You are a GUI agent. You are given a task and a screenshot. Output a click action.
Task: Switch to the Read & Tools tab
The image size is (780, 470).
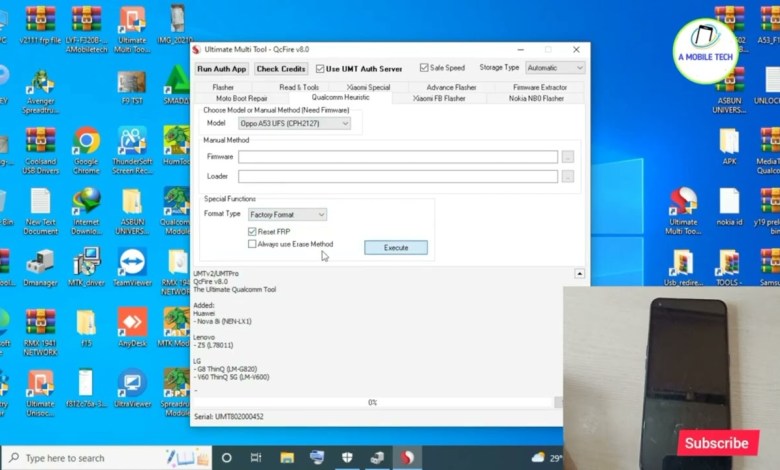pos(298,87)
